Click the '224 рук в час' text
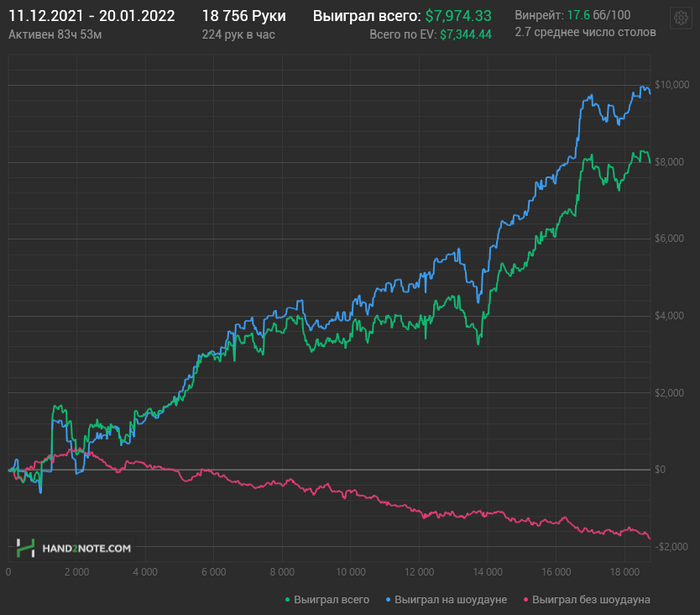 coord(238,34)
